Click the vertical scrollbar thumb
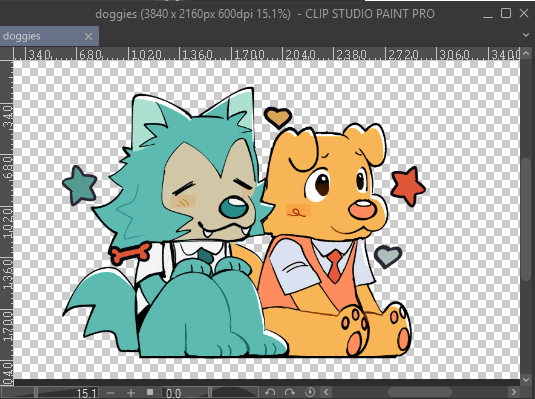 click(x=526, y=220)
